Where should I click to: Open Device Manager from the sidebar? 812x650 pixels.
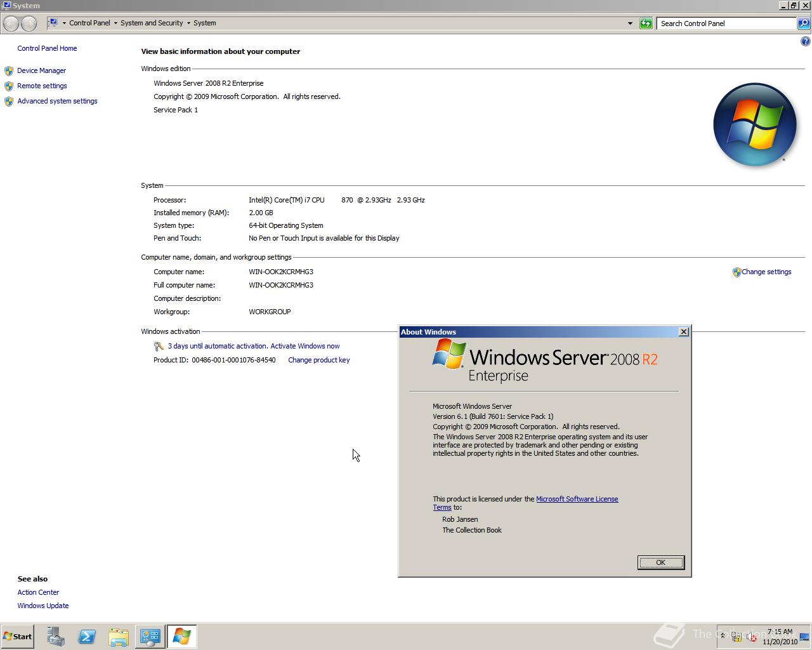pos(41,70)
